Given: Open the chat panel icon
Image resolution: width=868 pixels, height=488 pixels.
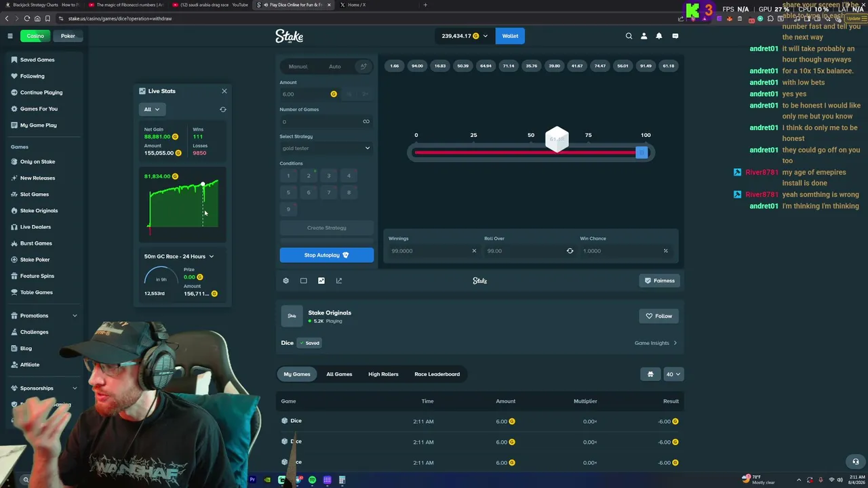Looking at the screenshot, I should pyautogui.click(x=675, y=36).
